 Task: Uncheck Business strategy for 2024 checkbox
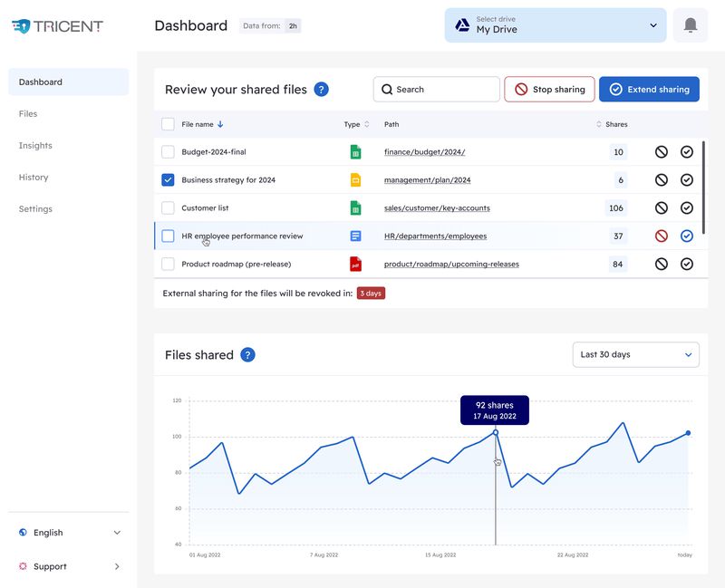click(x=168, y=179)
